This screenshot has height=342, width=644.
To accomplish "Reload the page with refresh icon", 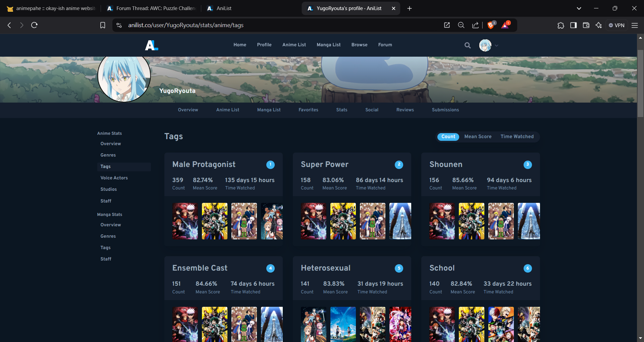I will point(34,25).
